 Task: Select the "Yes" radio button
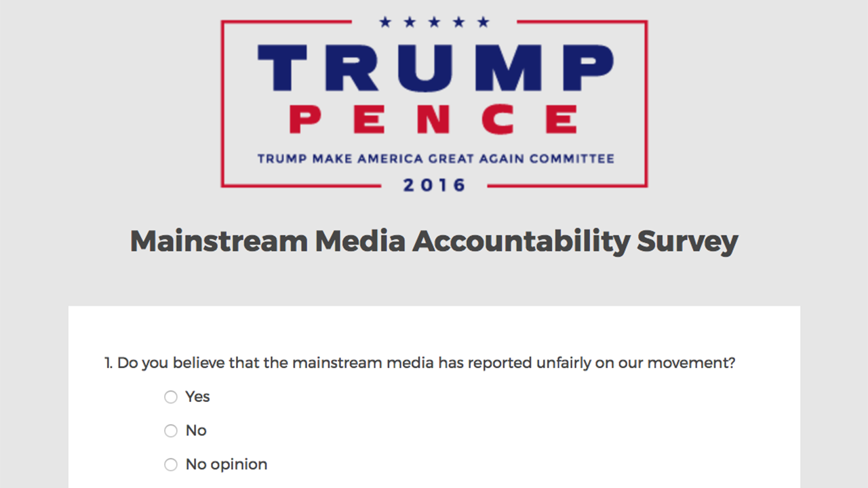[x=171, y=397]
